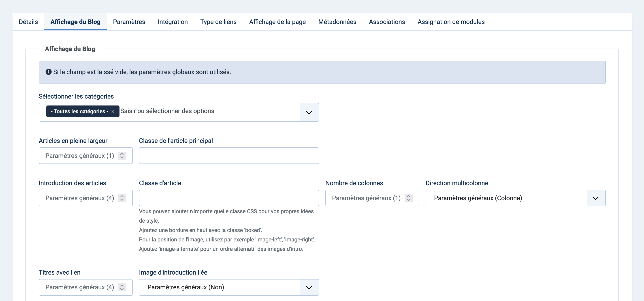This screenshot has height=301, width=644.
Task: Click the stepper arrows of Articles en pleine largeur
Action: tap(122, 156)
